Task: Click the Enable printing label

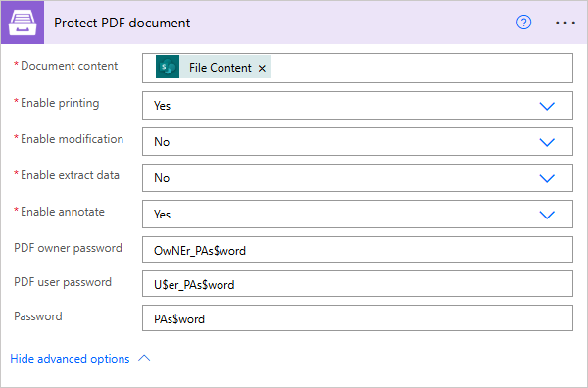Action: coord(60,103)
